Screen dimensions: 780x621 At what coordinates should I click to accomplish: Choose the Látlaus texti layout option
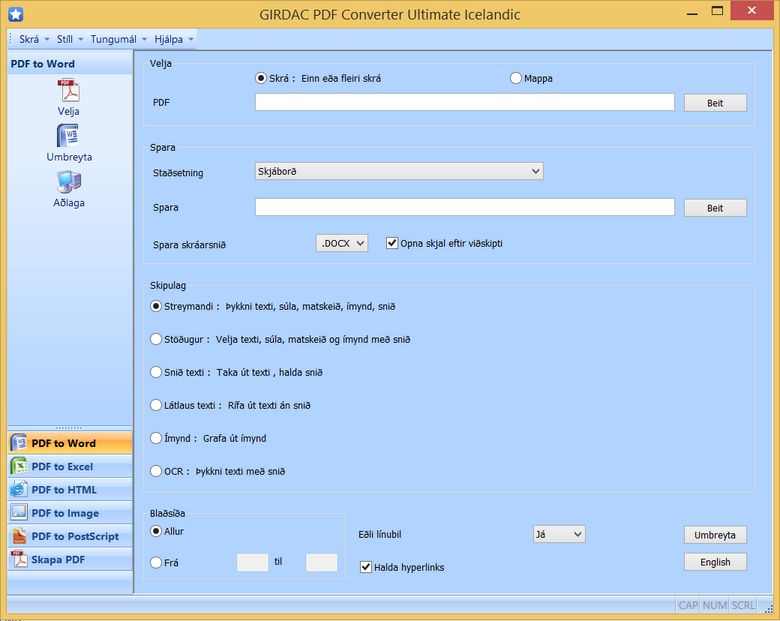click(x=156, y=405)
